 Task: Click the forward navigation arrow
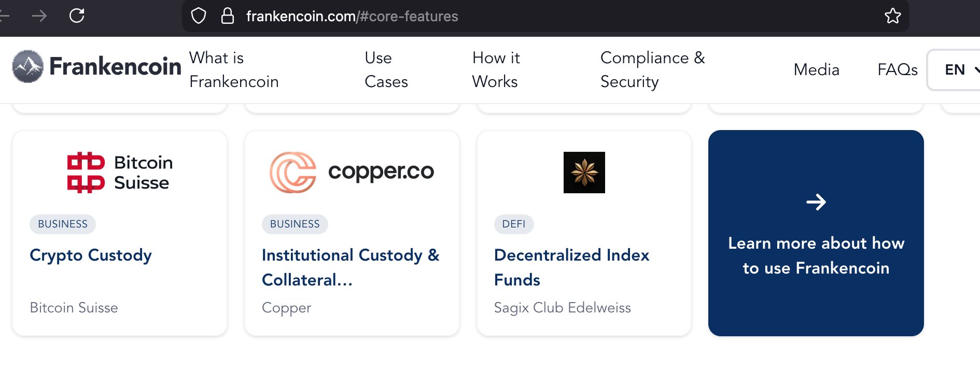[39, 16]
